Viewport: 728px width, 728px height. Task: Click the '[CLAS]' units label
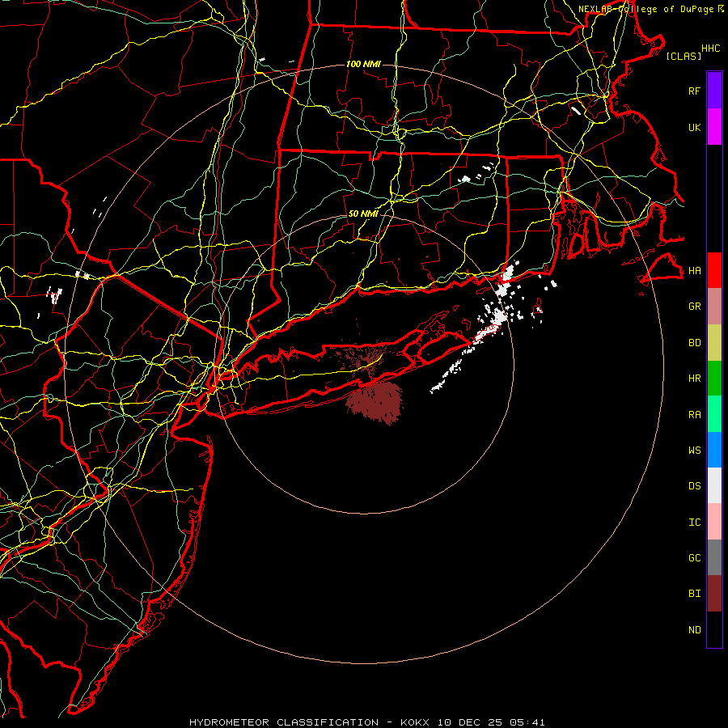coord(684,56)
